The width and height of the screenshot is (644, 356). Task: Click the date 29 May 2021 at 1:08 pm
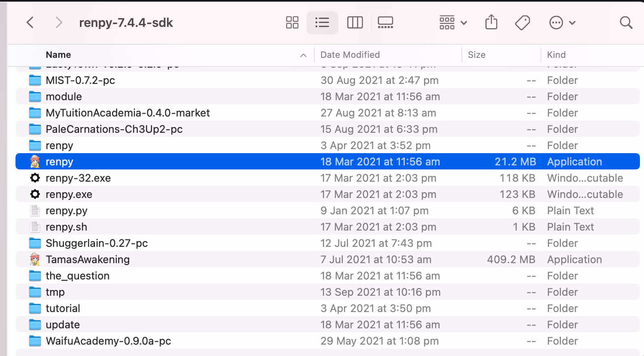[379, 341]
